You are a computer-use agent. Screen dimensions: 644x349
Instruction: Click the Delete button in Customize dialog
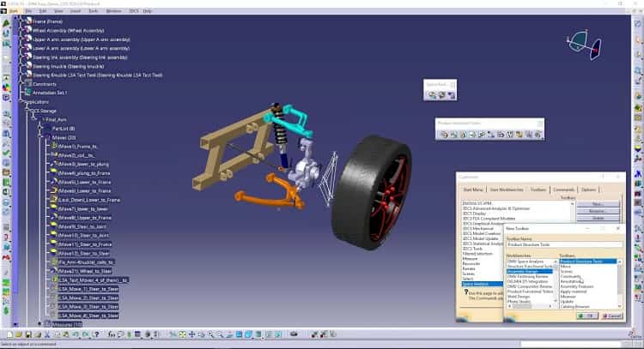[598, 218]
